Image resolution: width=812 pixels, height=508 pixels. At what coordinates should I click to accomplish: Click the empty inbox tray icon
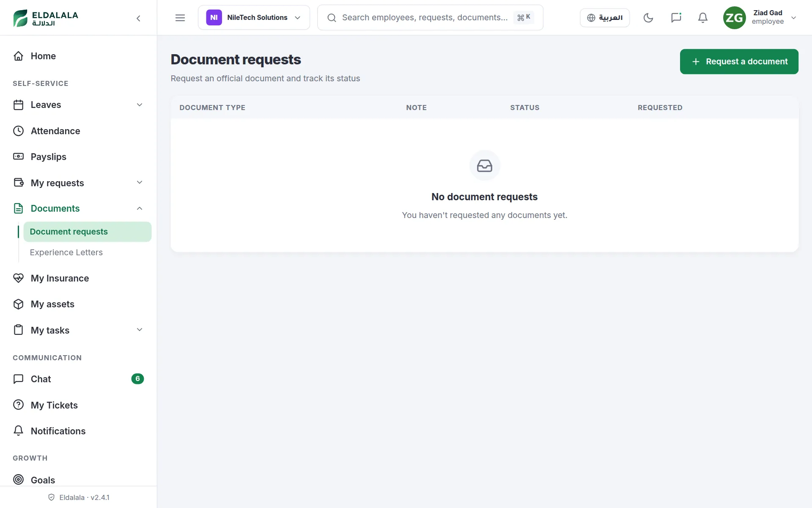485,166
